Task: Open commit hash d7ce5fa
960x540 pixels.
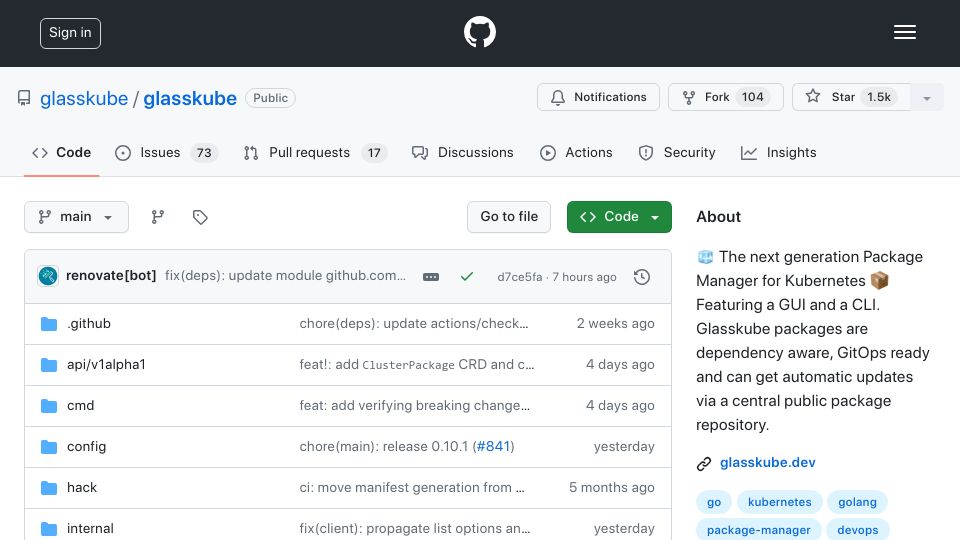Action: click(519, 277)
